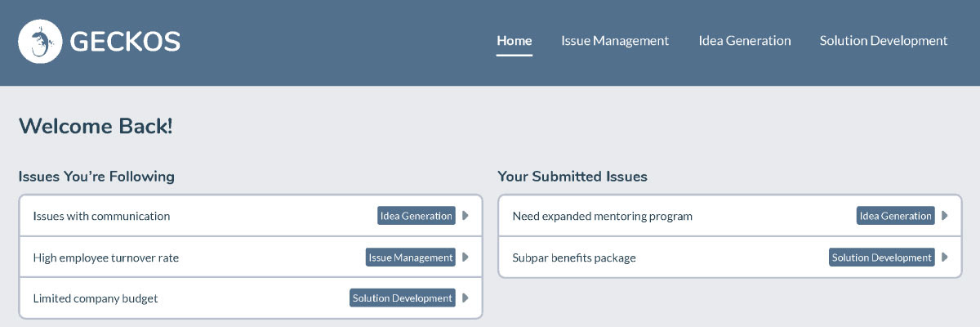The image size is (980, 327).
Task: Expand arrow for Need expanded mentoring program
Action: (x=945, y=216)
